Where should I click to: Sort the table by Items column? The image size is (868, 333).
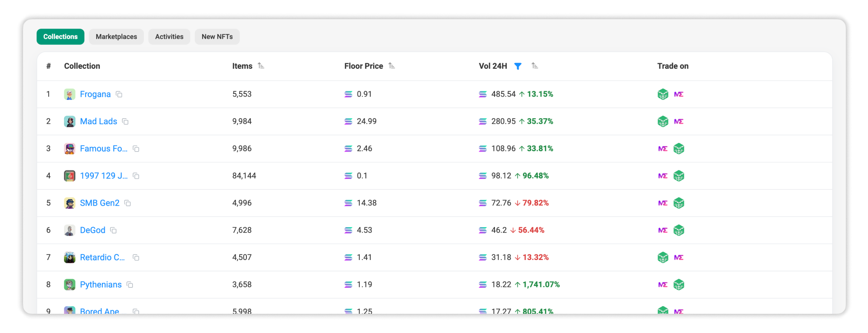[x=261, y=66]
